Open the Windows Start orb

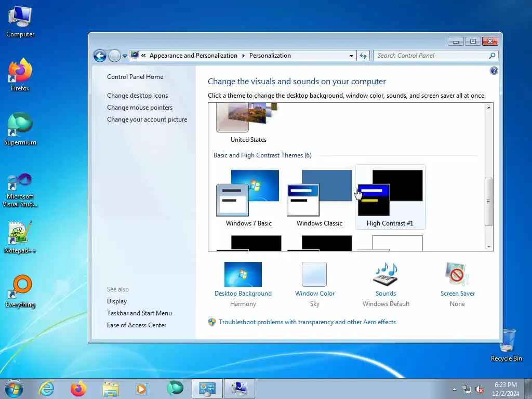click(x=14, y=389)
